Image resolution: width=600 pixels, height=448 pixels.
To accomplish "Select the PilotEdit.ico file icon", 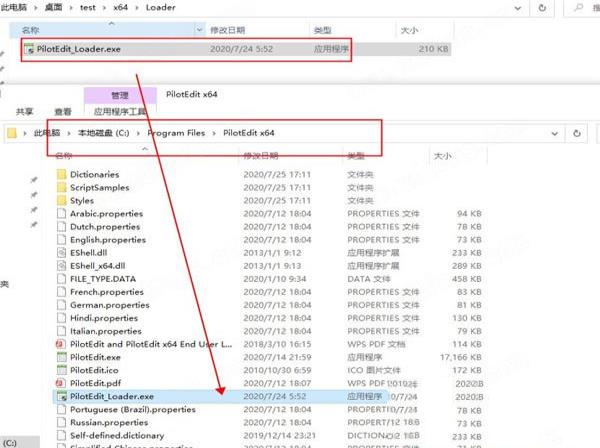I will coord(61,370).
